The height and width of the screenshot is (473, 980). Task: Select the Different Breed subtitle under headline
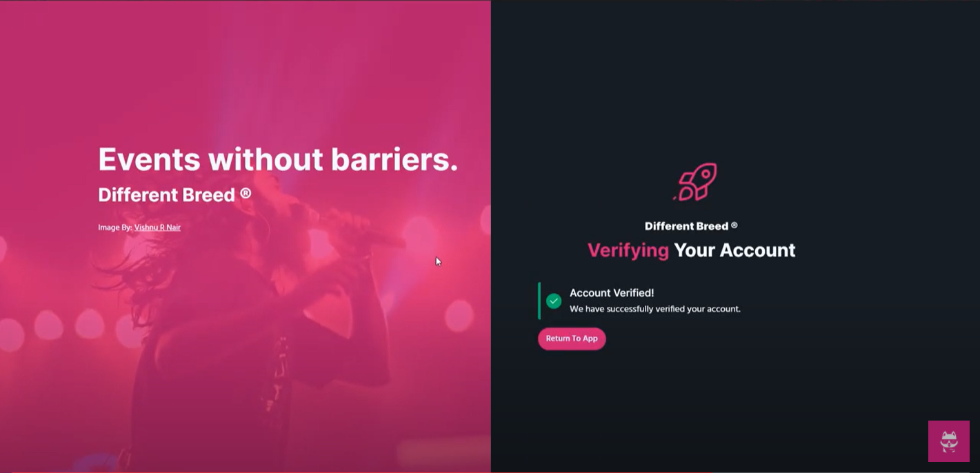point(174,195)
